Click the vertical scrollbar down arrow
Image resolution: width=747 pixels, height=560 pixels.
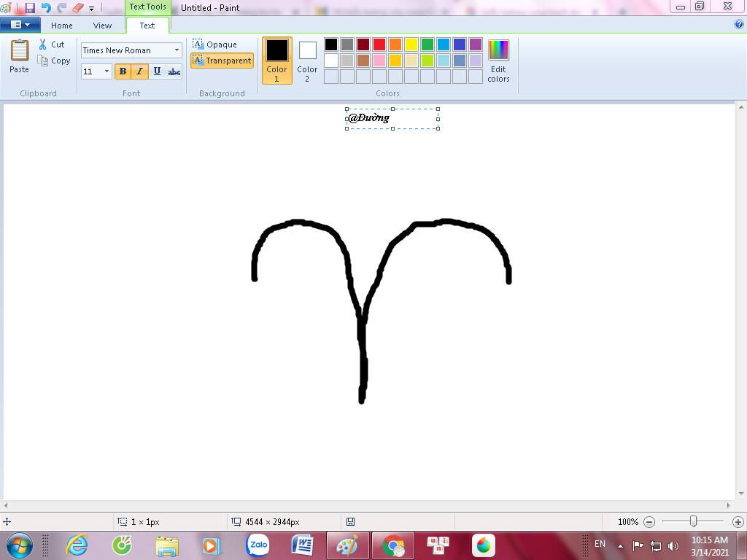point(741,494)
